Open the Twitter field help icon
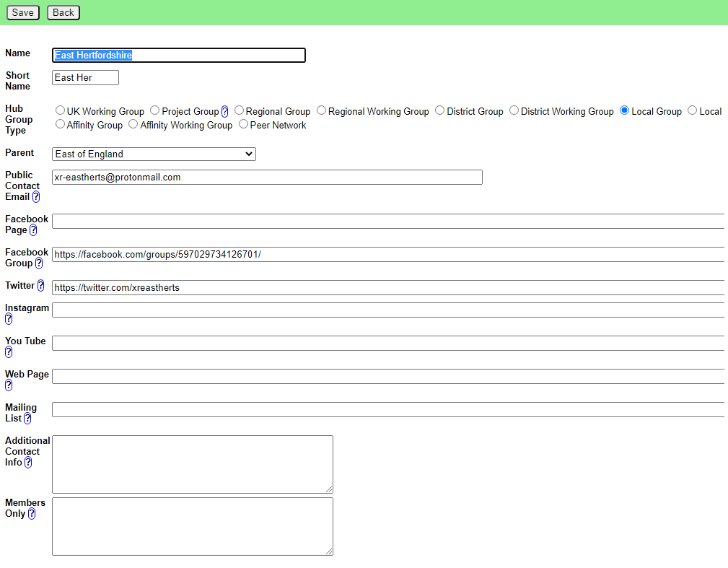The height and width of the screenshot is (568, 728). (x=41, y=285)
